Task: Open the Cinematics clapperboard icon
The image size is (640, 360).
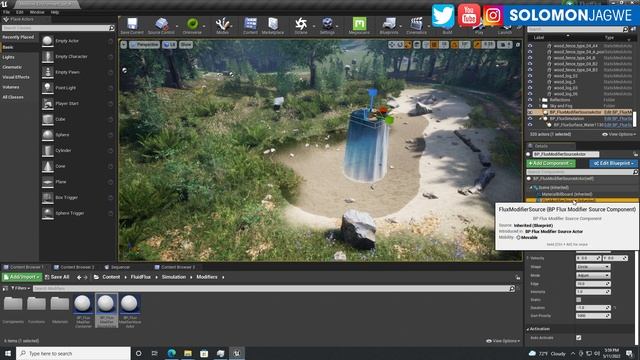Action: [x=416, y=24]
